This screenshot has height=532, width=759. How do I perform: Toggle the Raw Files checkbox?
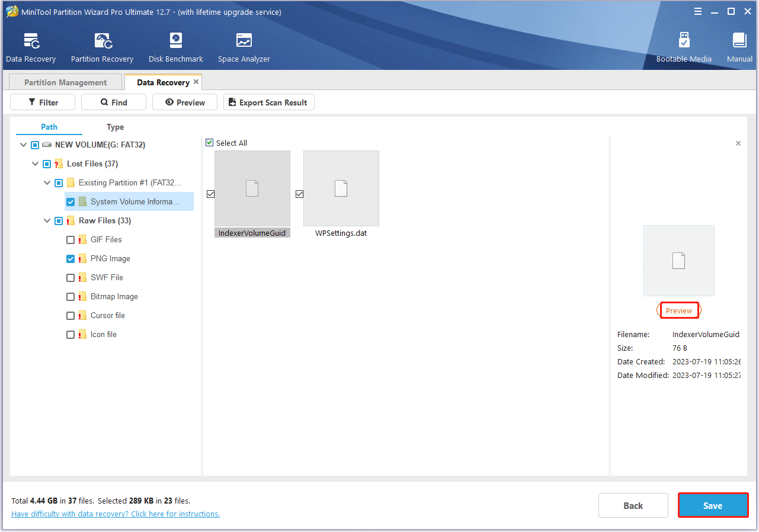[x=59, y=220]
